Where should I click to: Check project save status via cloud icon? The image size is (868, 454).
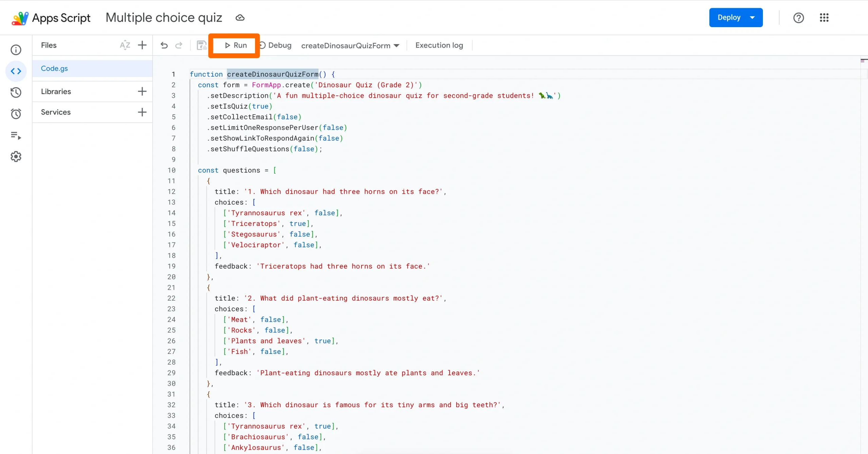240,17
